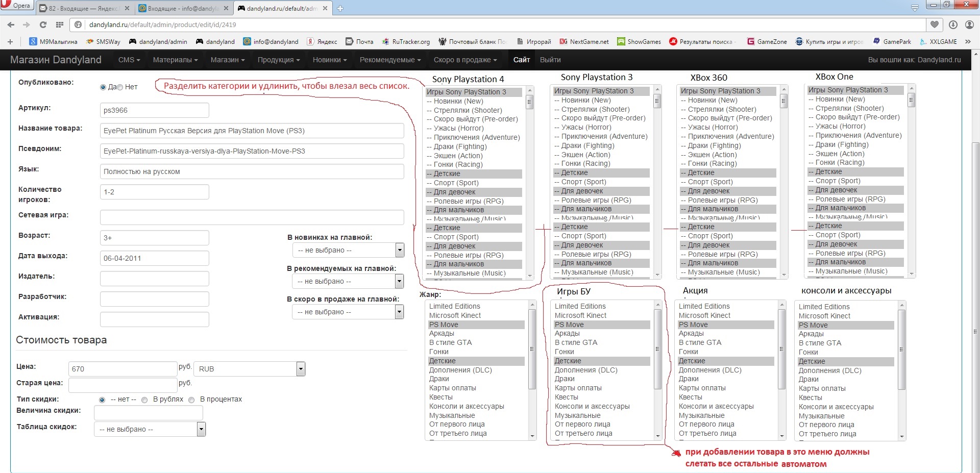Go back to the previous page
The width and height of the screenshot is (980, 473).
tap(11, 24)
